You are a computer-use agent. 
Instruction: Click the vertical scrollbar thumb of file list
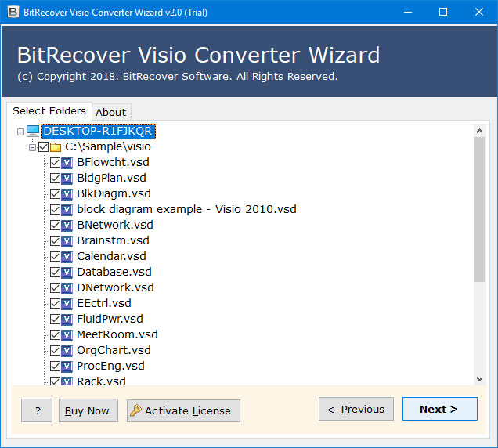[x=479, y=209]
